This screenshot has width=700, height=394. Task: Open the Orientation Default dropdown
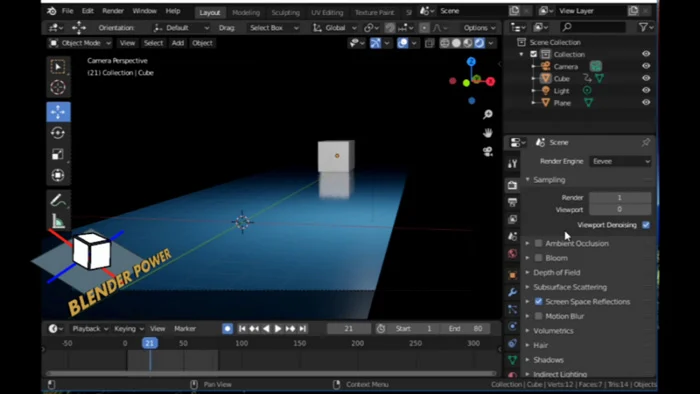181,28
